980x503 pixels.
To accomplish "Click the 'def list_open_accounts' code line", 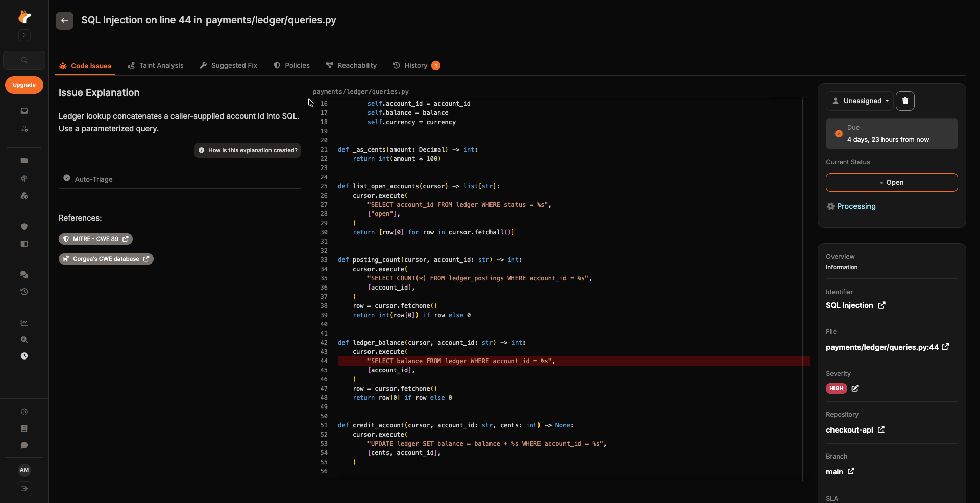I will (419, 186).
